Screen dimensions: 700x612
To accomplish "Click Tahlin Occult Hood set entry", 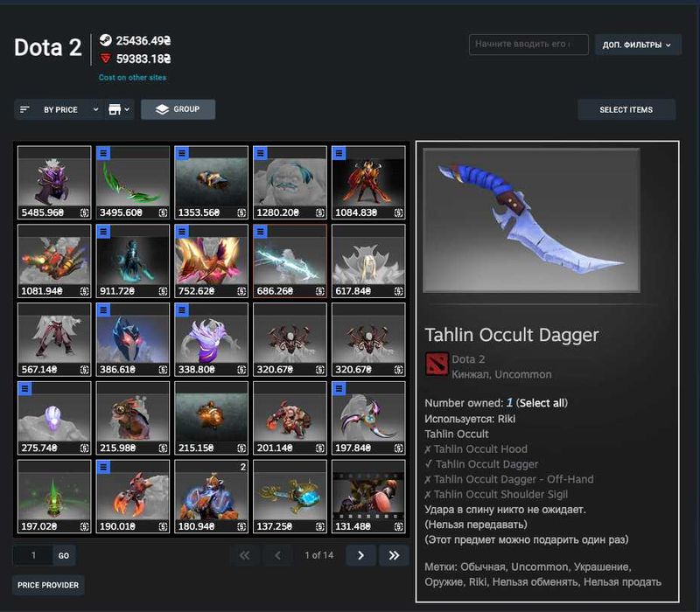I will click(x=476, y=449).
